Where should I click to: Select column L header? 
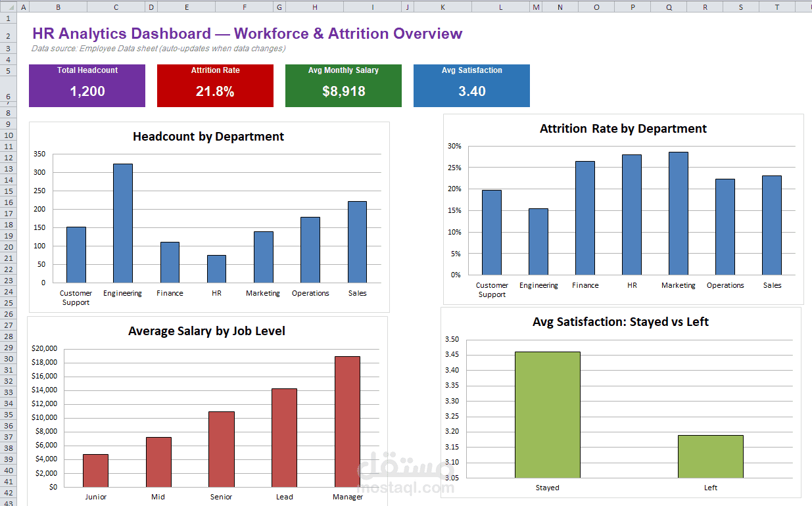(500, 7)
